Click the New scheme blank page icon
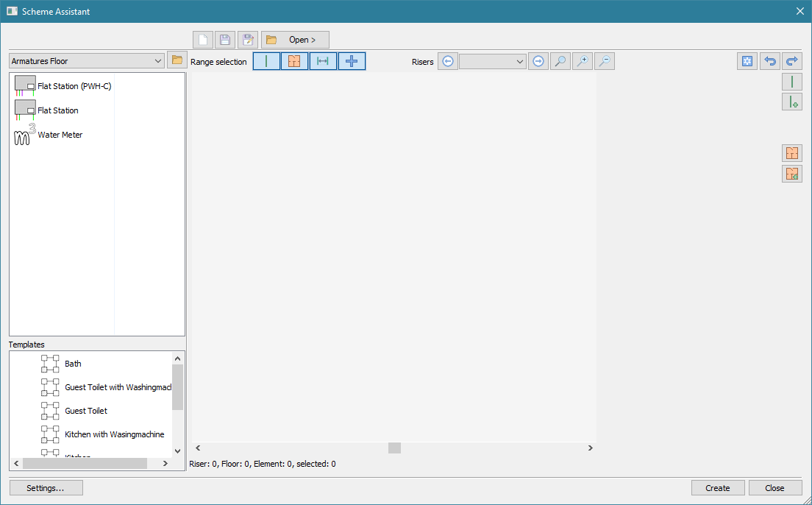Screen dimensions: 812x505 click(203, 40)
